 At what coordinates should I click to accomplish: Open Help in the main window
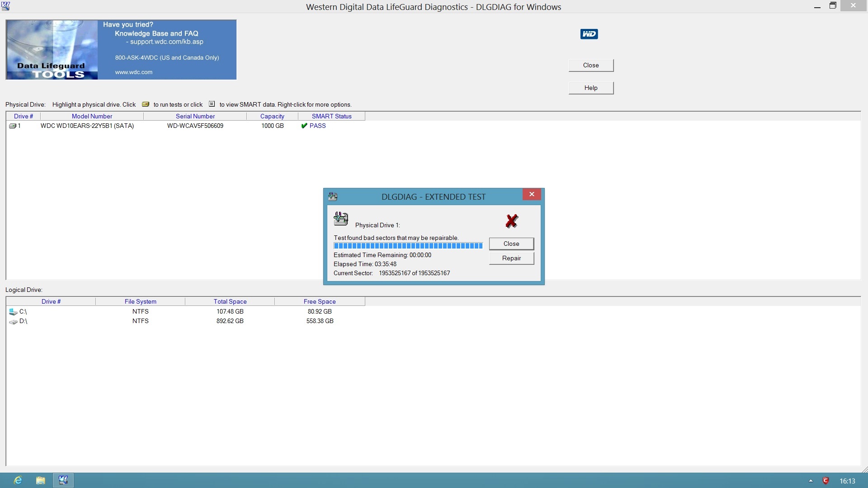pos(591,88)
